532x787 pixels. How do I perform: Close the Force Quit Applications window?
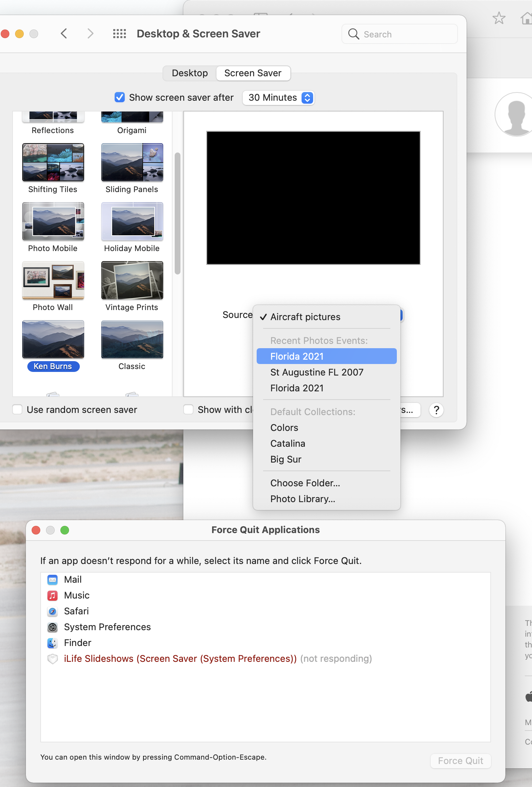point(36,530)
